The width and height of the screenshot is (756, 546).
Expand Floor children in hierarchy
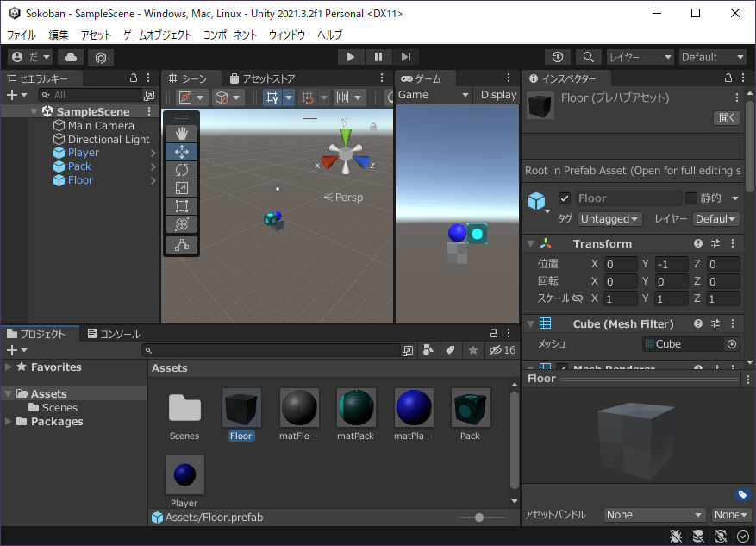click(153, 180)
